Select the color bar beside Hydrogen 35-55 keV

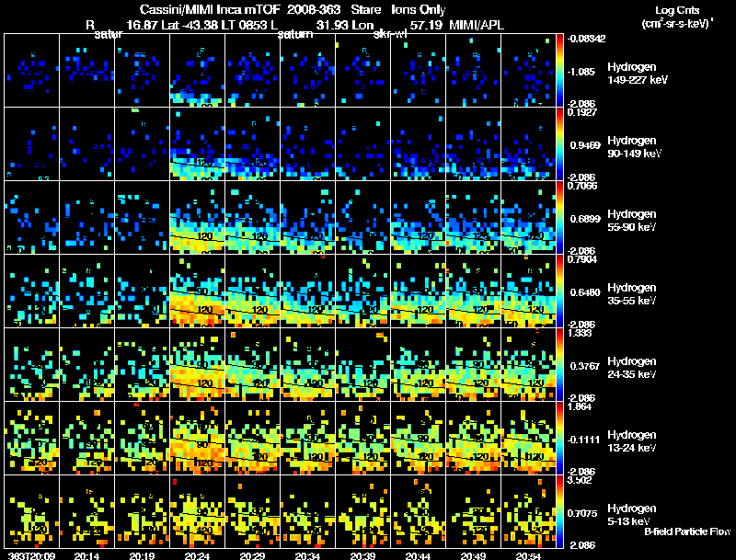559,291
